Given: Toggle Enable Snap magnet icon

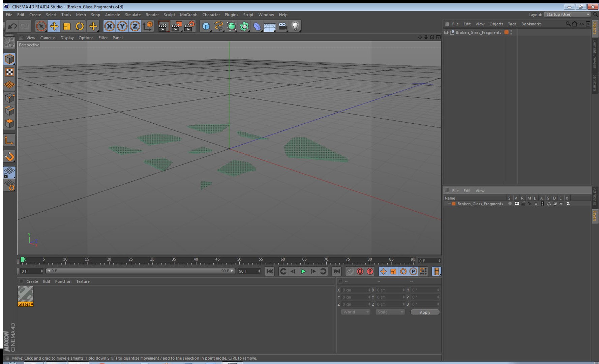Looking at the screenshot, I should (x=9, y=156).
